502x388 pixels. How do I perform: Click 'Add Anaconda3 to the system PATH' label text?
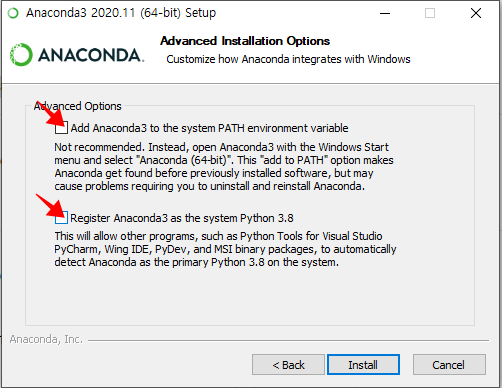(x=209, y=128)
